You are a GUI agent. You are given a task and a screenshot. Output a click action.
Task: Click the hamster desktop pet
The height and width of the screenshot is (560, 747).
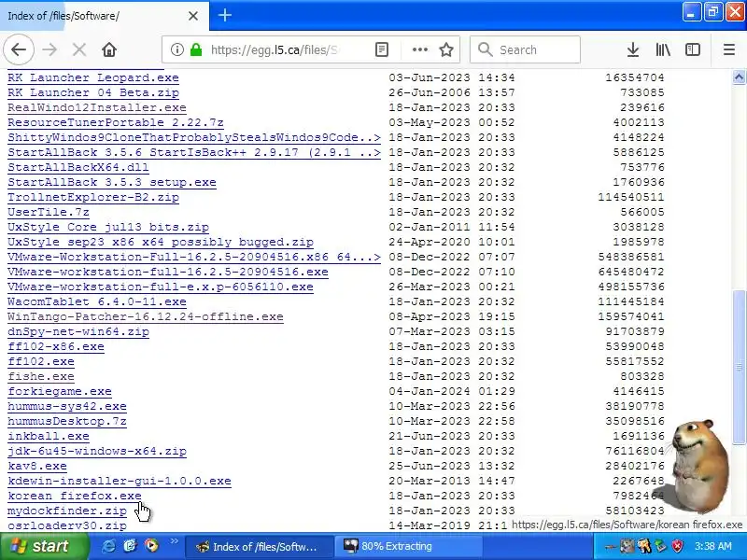coord(698,467)
